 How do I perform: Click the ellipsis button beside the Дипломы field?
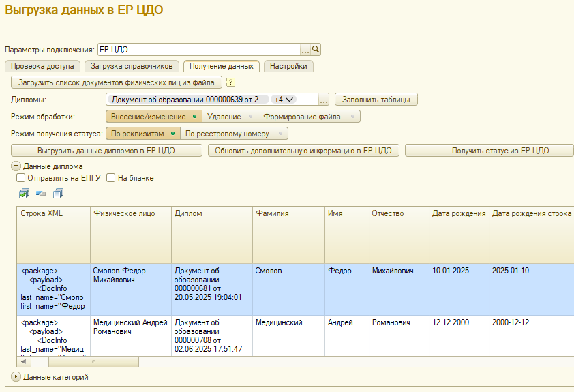324,100
